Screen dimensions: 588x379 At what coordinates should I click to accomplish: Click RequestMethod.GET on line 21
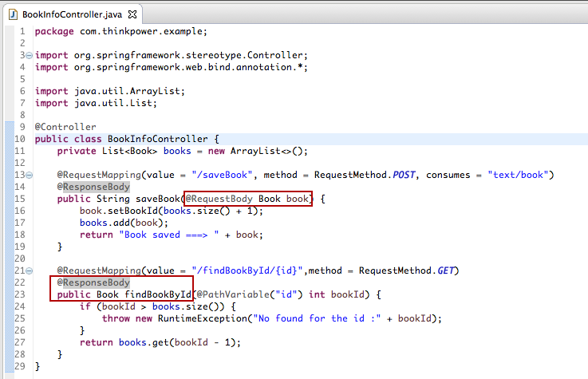pyautogui.click(x=407, y=270)
